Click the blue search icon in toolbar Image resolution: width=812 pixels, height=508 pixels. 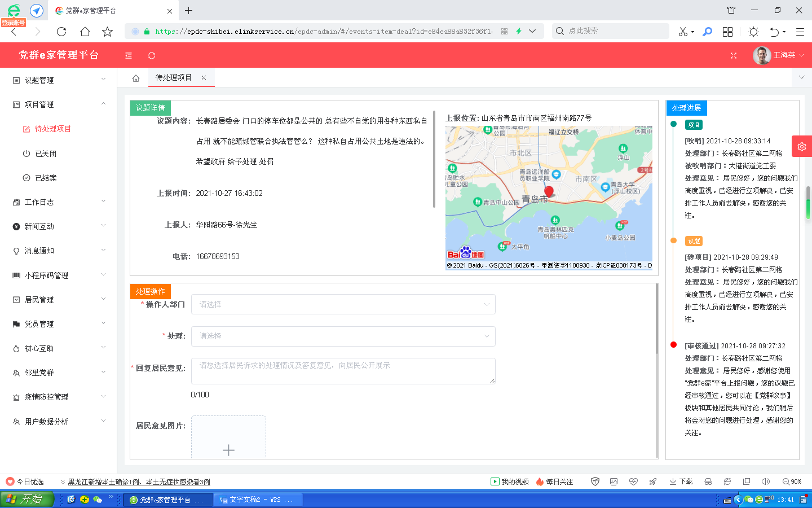707,32
